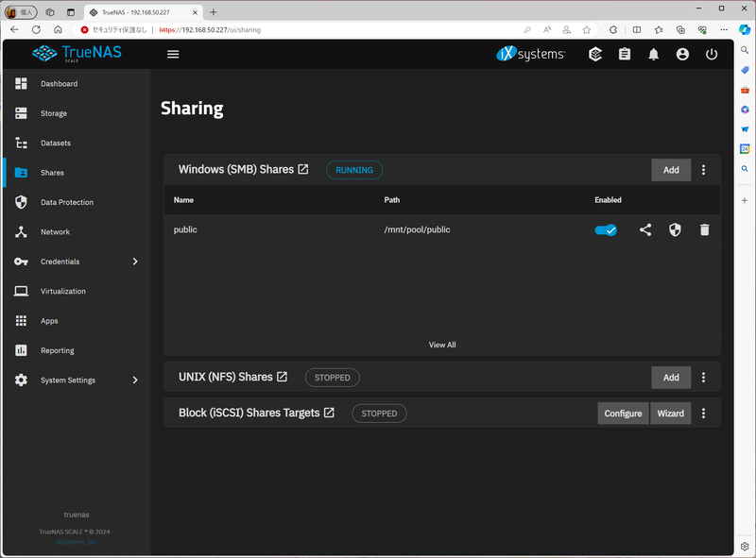
Task: Open a new browser tab
Action: point(214,12)
